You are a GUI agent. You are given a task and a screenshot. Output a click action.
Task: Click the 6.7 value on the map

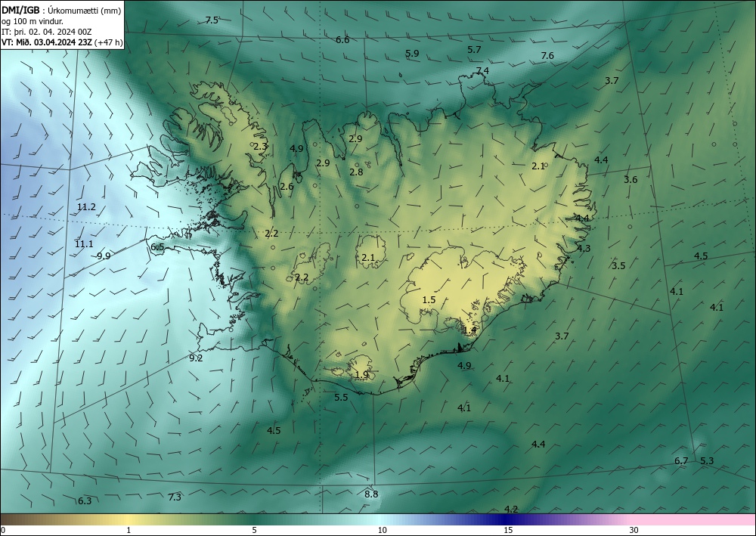click(x=681, y=461)
